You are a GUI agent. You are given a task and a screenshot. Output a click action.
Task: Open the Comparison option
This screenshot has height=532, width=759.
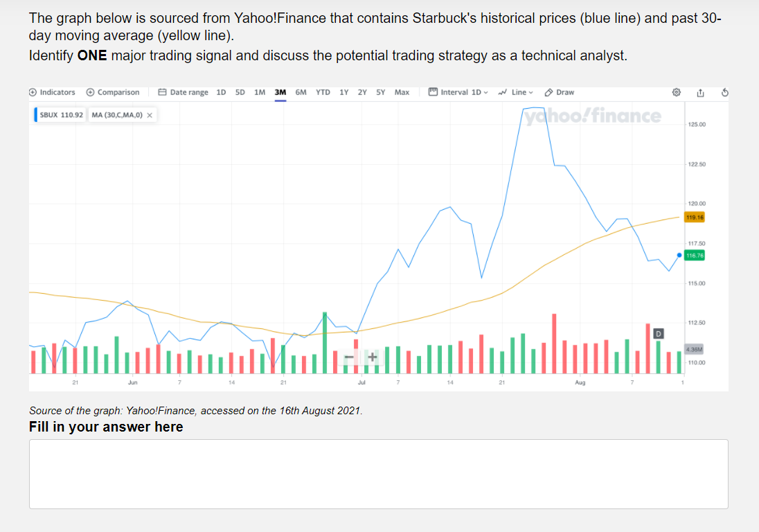click(113, 92)
